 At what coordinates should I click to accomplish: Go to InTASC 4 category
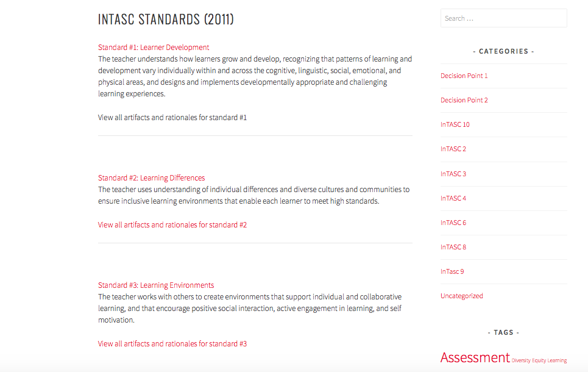[x=453, y=199]
